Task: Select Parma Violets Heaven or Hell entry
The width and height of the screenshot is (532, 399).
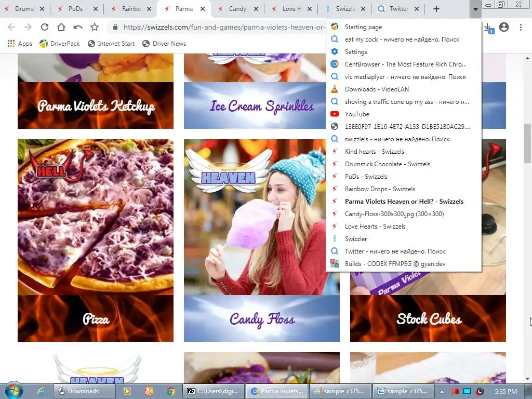Action: 403,201
